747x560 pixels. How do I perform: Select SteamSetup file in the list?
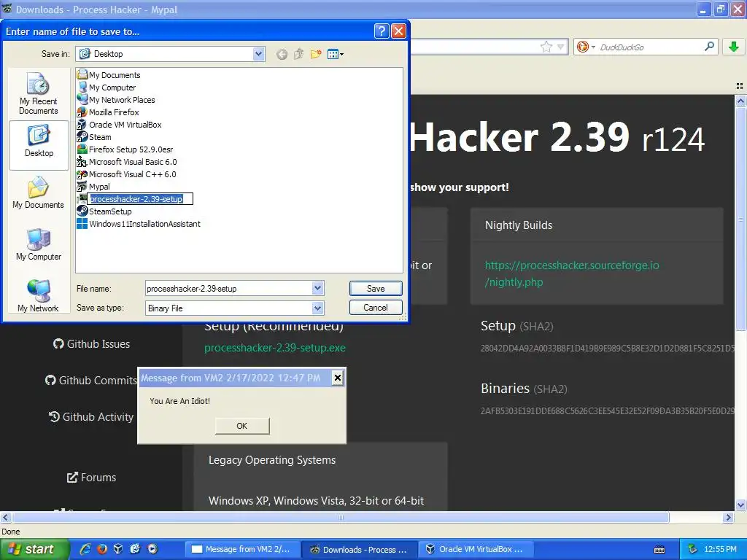(104, 211)
